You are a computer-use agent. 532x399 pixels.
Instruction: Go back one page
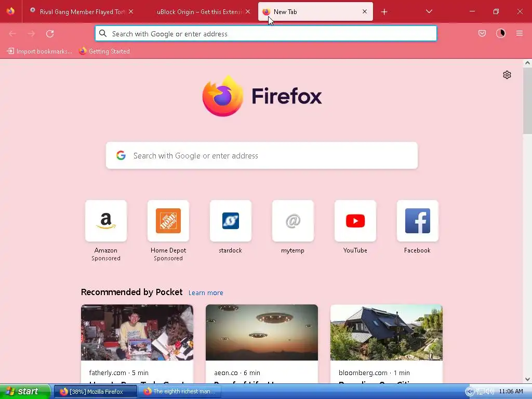pyautogui.click(x=12, y=34)
